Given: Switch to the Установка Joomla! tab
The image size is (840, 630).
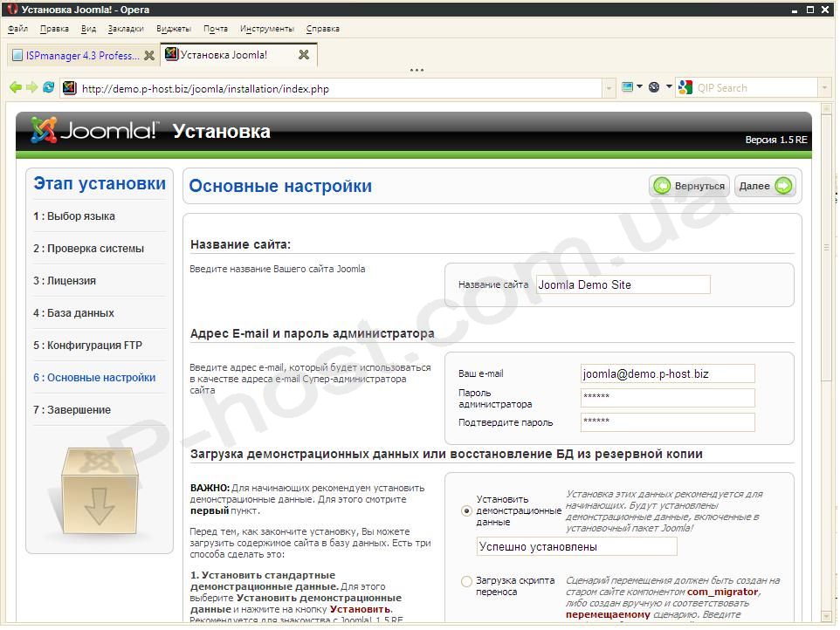Looking at the screenshot, I should tap(238, 55).
